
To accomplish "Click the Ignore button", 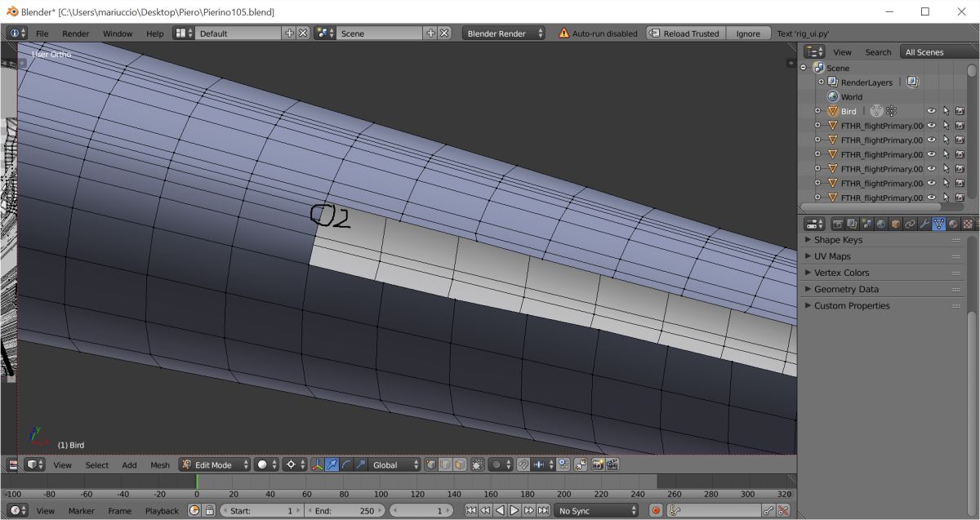I will click(748, 33).
